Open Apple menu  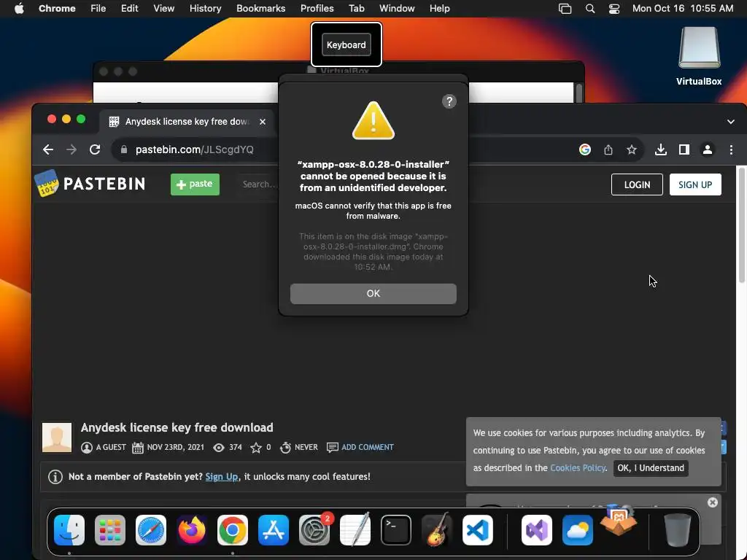(19, 9)
